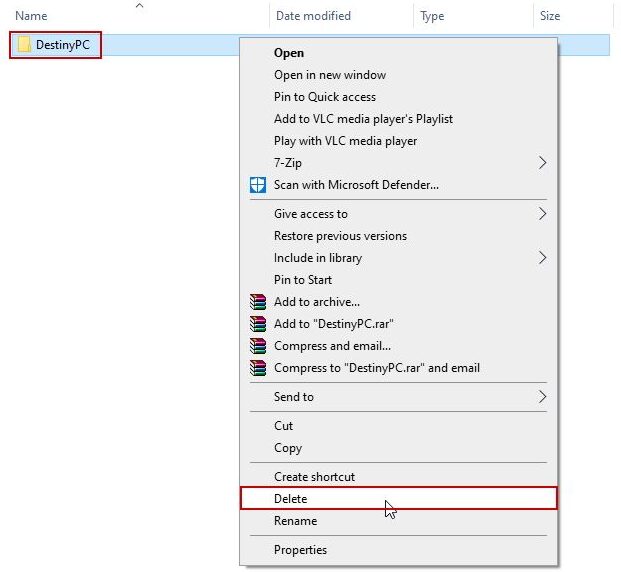
Task: Choose Pin to Start
Action: coord(398,280)
